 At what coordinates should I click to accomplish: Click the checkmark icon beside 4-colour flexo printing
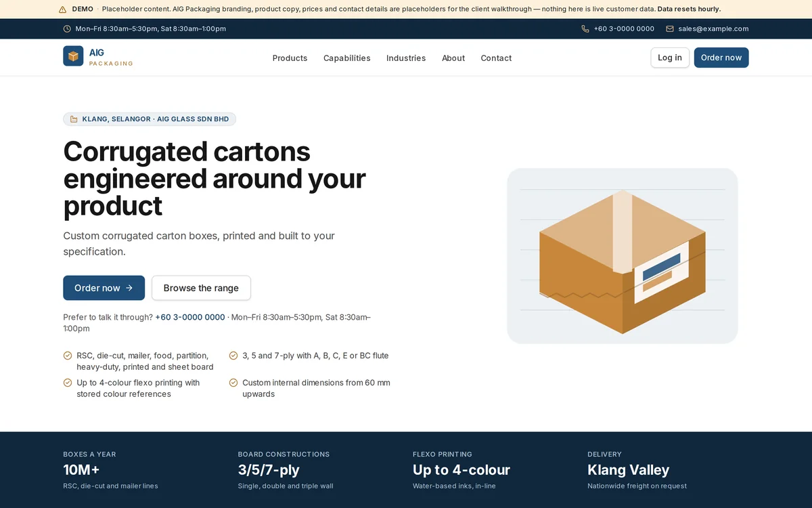pyautogui.click(x=68, y=383)
